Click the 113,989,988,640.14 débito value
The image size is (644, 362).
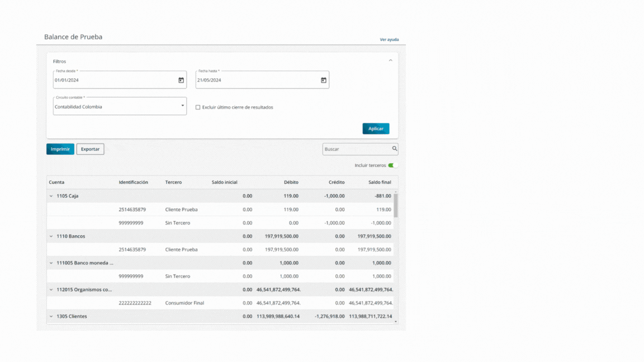point(278,316)
